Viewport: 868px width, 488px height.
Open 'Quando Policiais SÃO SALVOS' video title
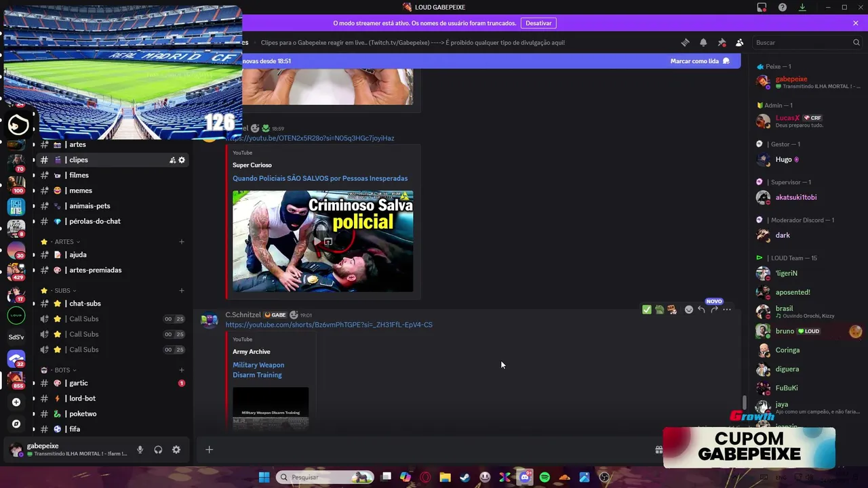(320, 178)
